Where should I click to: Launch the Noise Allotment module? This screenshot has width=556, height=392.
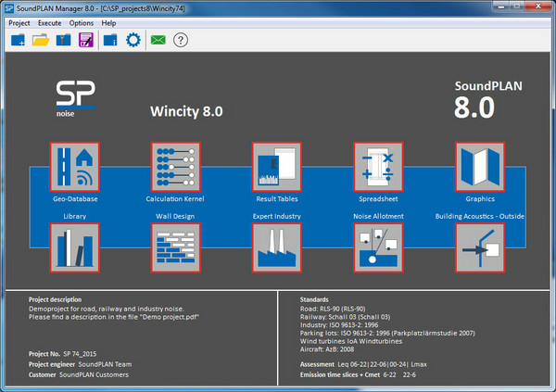pos(378,247)
